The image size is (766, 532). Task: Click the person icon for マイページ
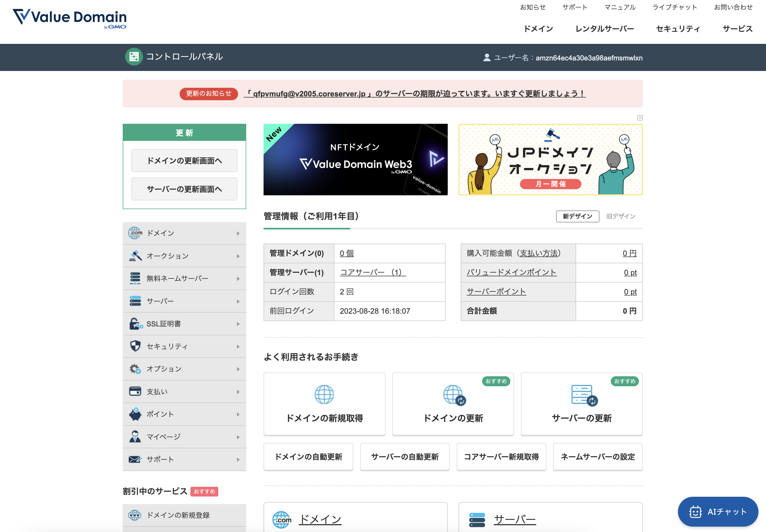135,436
